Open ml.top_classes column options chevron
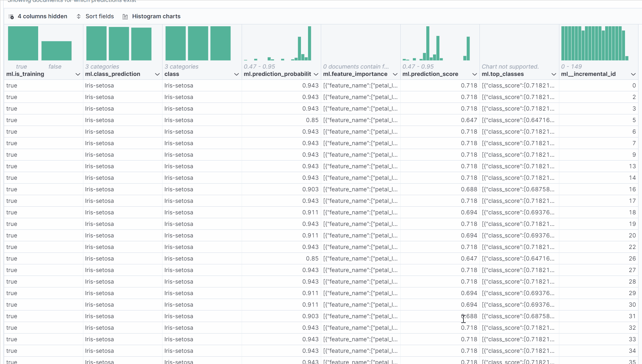The width and height of the screenshot is (642, 364). [x=554, y=74]
